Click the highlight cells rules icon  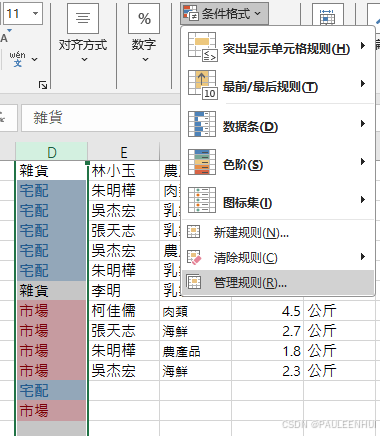pyautogui.click(x=202, y=47)
